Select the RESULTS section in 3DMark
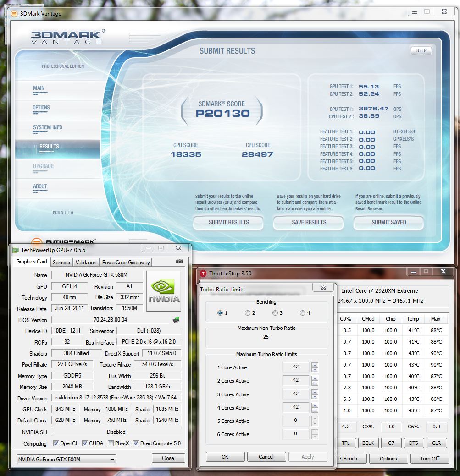 [58, 149]
